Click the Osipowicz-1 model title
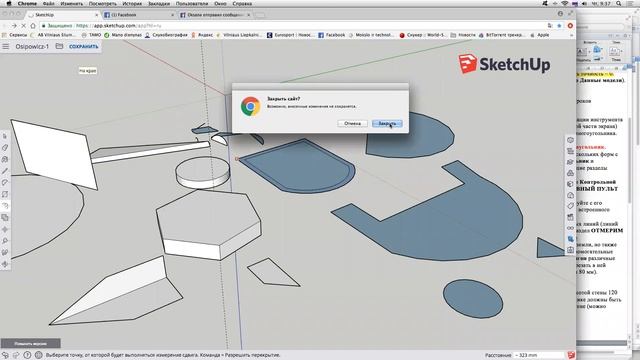This screenshot has width=640, height=360. coord(32,47)
